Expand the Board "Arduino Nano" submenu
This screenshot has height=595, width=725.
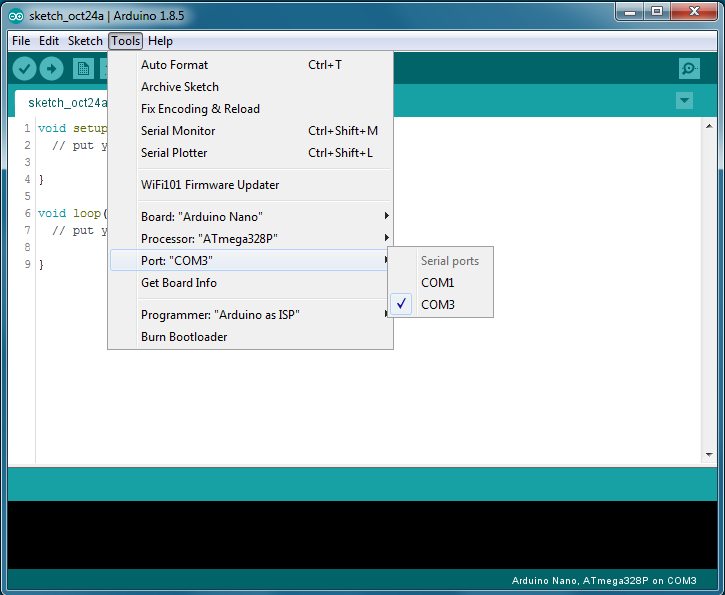(251, 216)
